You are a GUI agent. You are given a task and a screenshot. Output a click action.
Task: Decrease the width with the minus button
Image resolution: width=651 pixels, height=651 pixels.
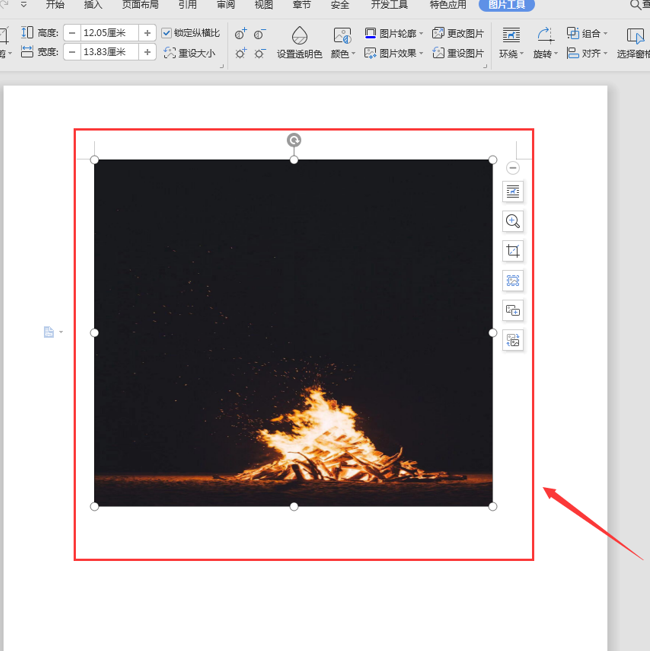[72, 52]
